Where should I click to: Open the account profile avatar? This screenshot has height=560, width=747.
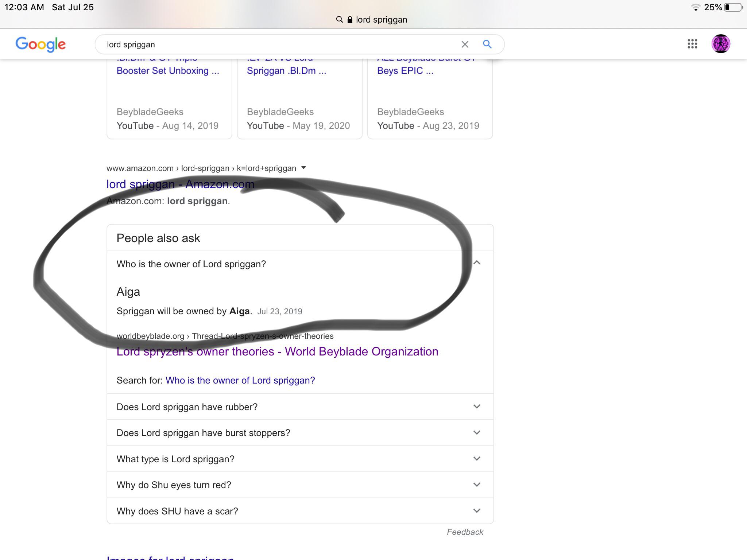click(720, 44)
